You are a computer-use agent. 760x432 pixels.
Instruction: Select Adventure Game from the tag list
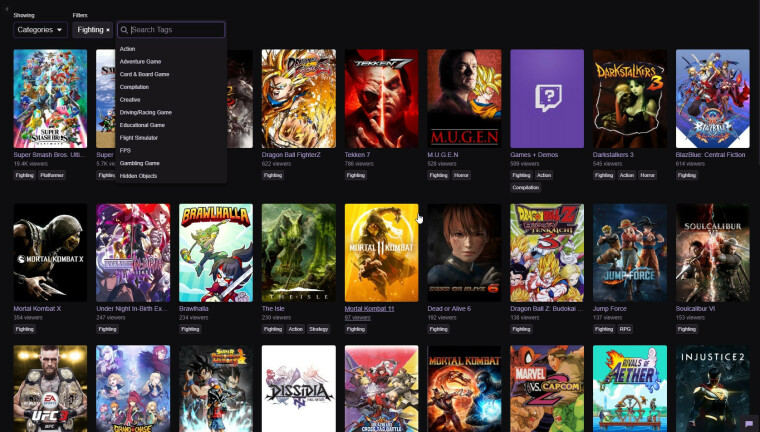click(140, 62)
